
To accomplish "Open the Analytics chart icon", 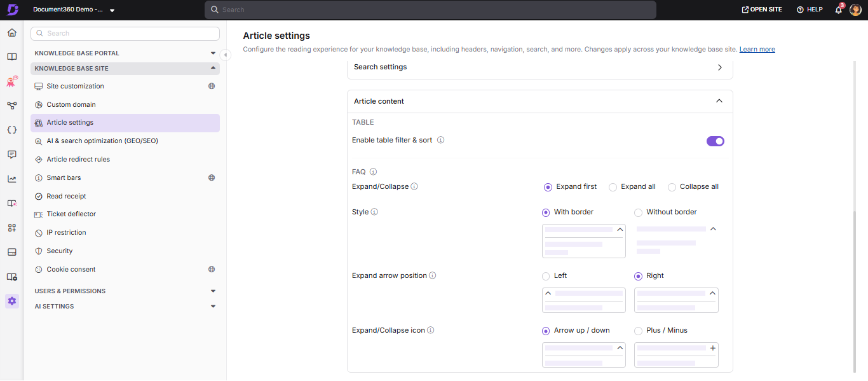I will point(12,179).
